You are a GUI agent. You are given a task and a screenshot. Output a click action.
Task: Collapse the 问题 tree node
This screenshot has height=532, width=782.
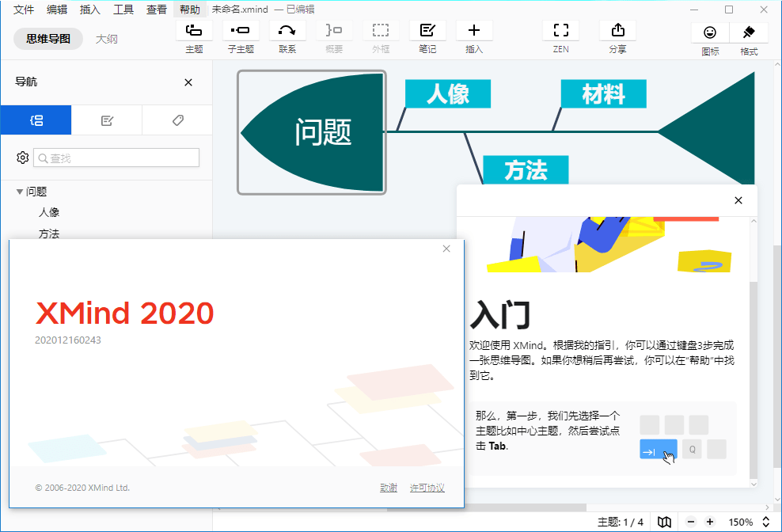pos(20,192)
